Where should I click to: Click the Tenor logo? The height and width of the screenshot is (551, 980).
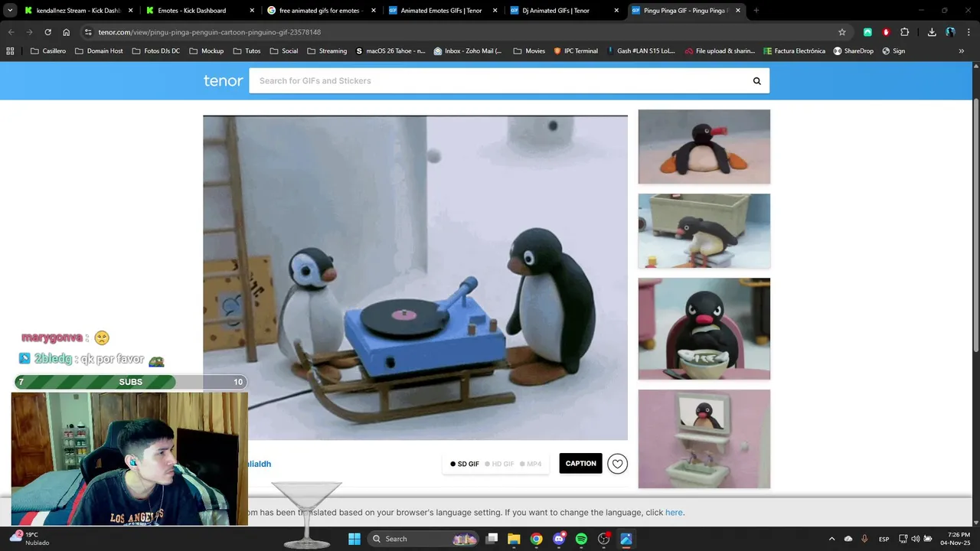click(x=223, y=80)
